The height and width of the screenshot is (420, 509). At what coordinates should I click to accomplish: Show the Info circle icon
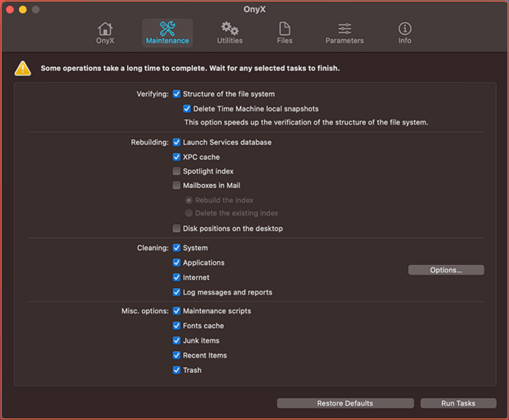[x=405, y=29]
